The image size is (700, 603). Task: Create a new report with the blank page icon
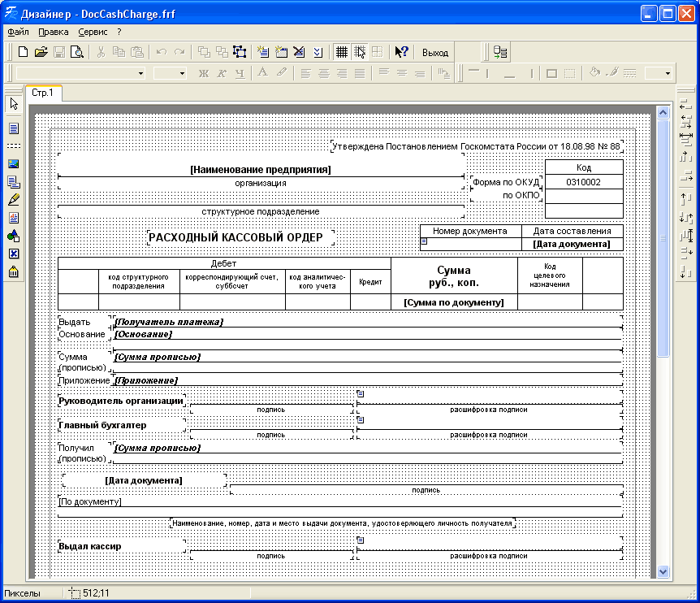pos(23,52)
